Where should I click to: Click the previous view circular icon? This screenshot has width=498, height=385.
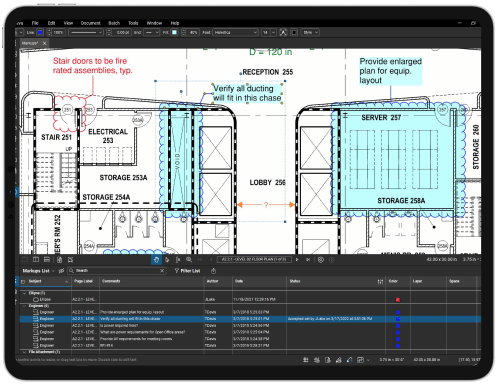coord(321,260)
